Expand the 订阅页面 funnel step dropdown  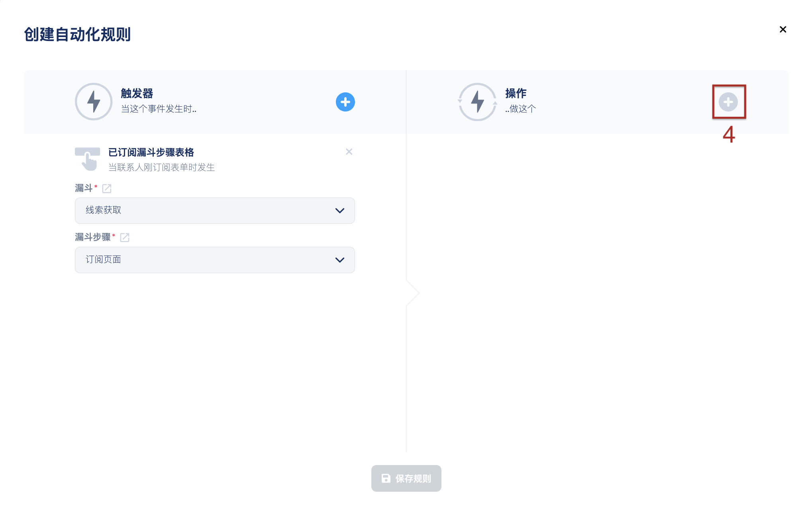(x=207, y=260)
